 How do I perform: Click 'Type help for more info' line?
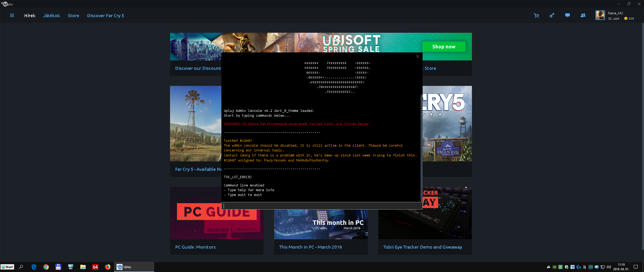click(249, 190)
